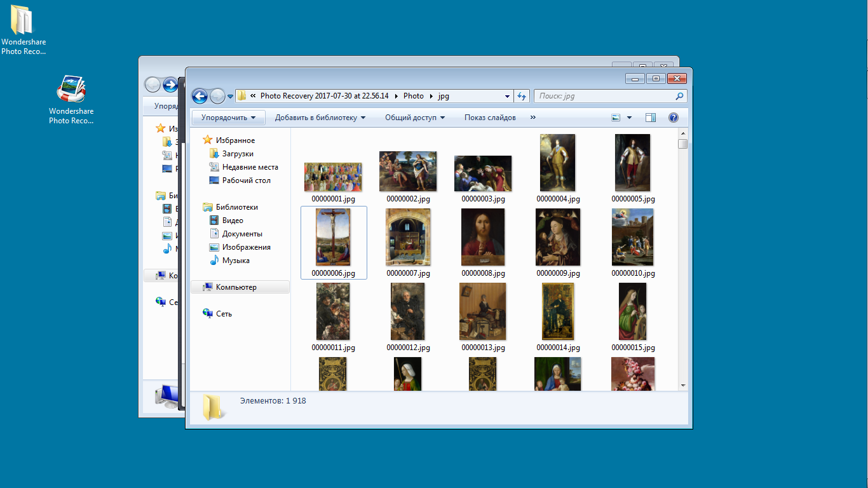Select thumbnail 00000004.jpg

[558, 163]
